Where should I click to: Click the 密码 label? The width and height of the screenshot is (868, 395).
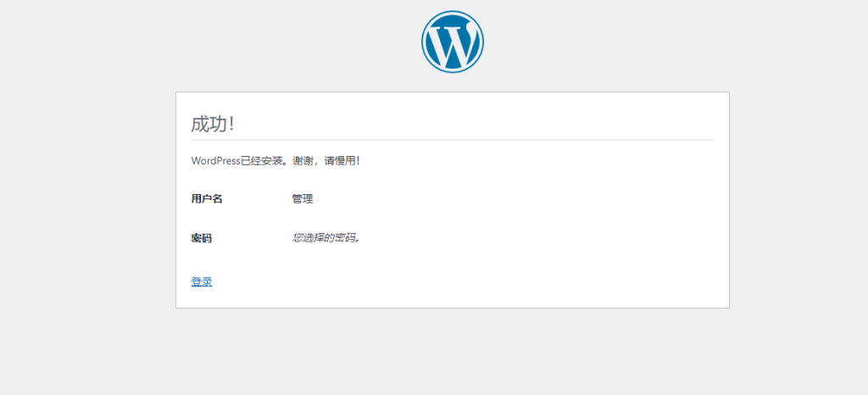[202, 238]
